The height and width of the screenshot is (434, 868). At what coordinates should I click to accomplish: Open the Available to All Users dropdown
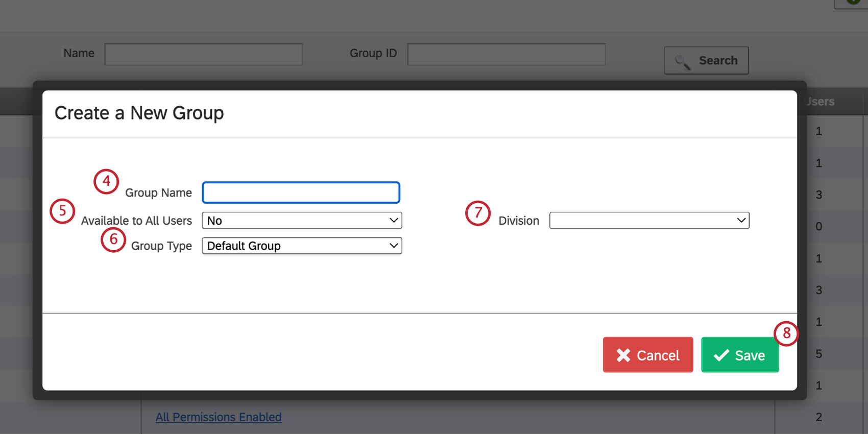tap(302, 221)
